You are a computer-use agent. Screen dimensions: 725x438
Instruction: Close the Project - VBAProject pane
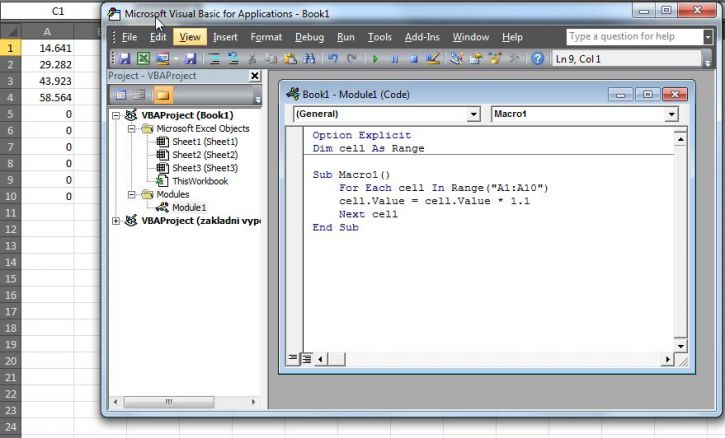coord(254,75)
